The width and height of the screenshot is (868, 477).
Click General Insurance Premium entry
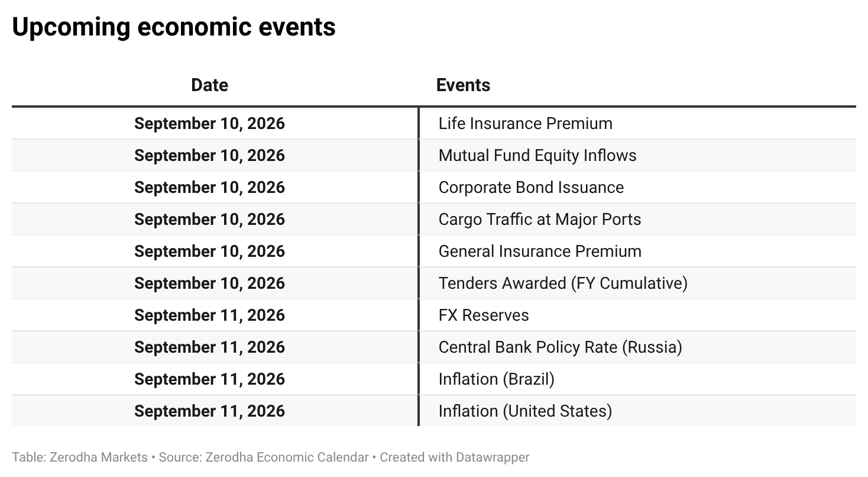pos(540,252)
